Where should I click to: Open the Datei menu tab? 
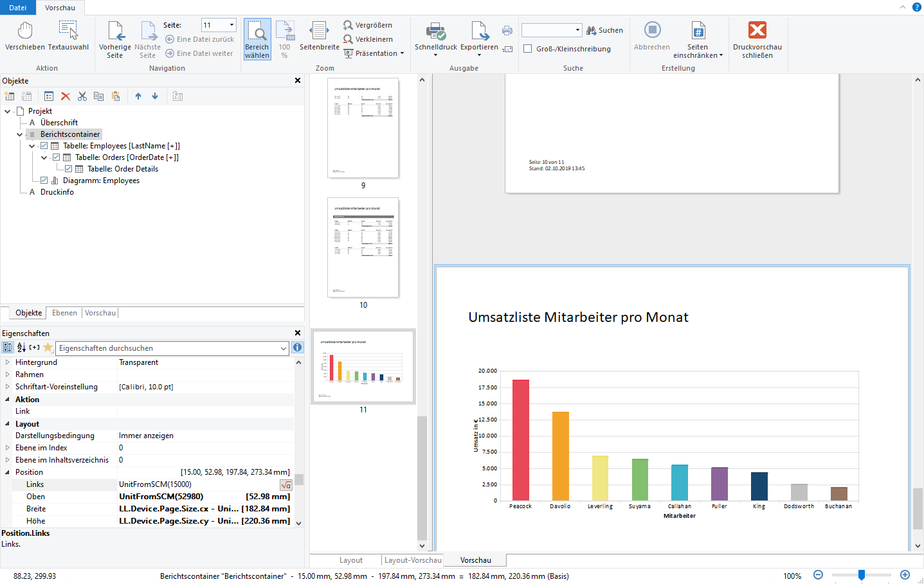coord(18,8)
